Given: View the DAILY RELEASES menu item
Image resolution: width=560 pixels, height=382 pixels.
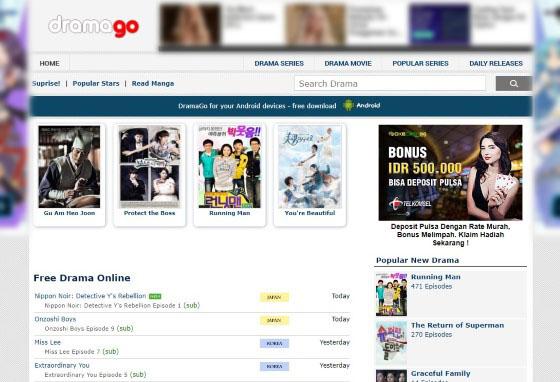Looking at the screenshot, I should 496,64.
